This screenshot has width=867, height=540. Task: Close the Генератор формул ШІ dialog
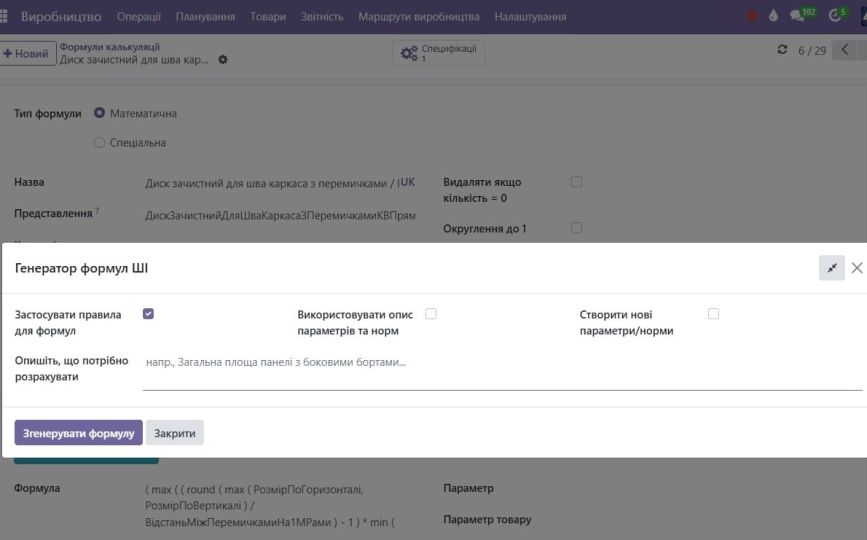coord(856,268)
